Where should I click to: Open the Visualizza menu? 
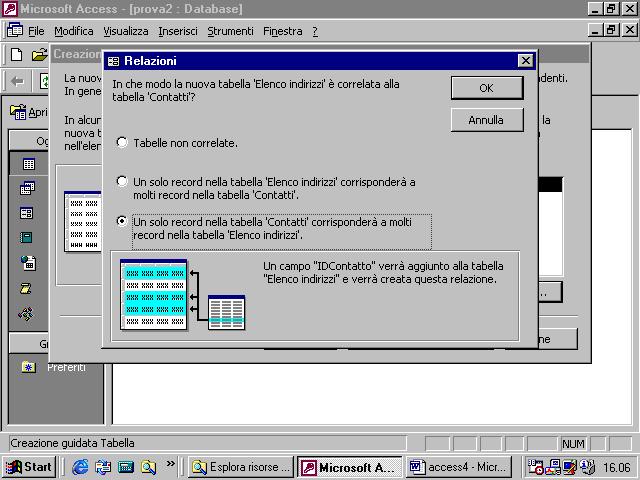pyautogui.click(x=125, y=31)
